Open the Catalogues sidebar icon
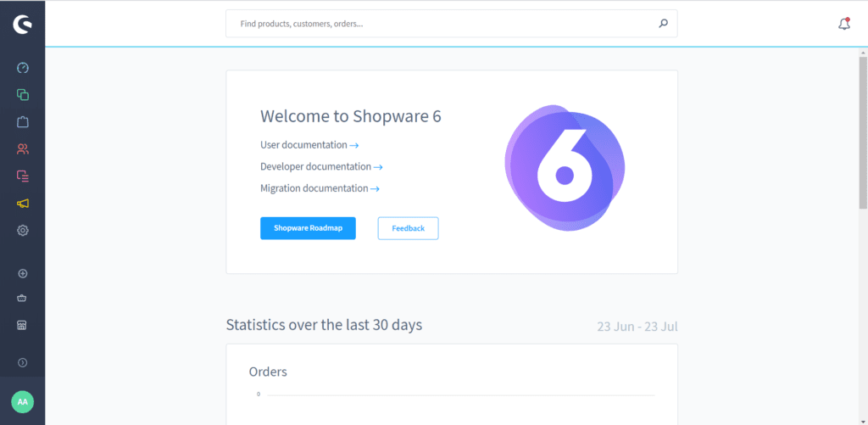This screenshot has width=868, height=425. 23,95
